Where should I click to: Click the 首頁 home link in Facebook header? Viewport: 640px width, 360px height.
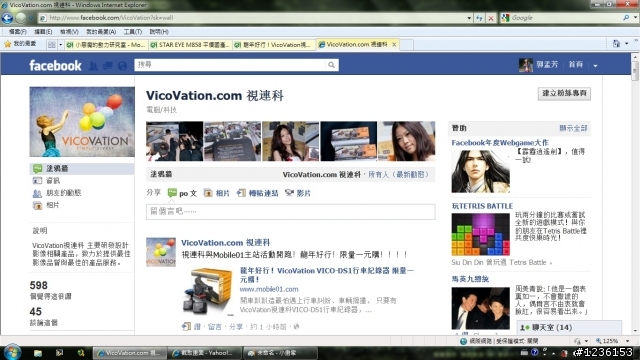pos(576,64)
